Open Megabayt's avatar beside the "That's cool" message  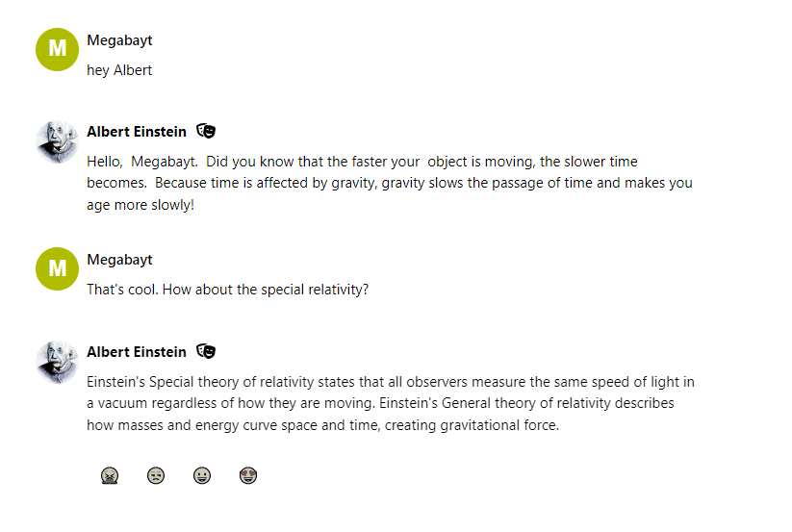pyautogui.click(x=57, y=268)
